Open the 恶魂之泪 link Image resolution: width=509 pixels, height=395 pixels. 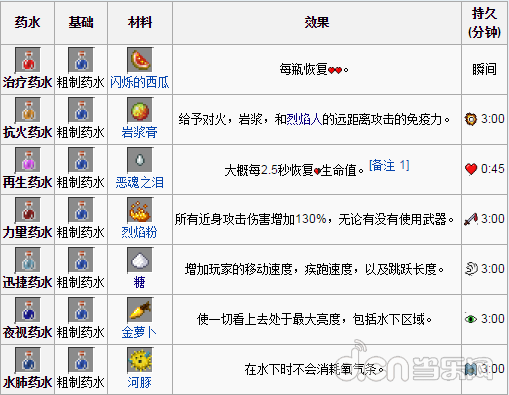[140, 182]
